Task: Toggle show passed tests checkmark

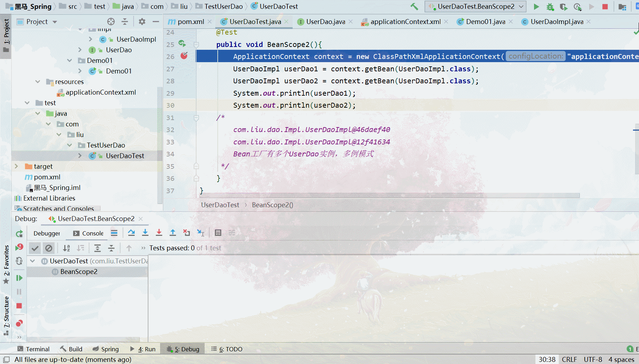Action: 35,248
